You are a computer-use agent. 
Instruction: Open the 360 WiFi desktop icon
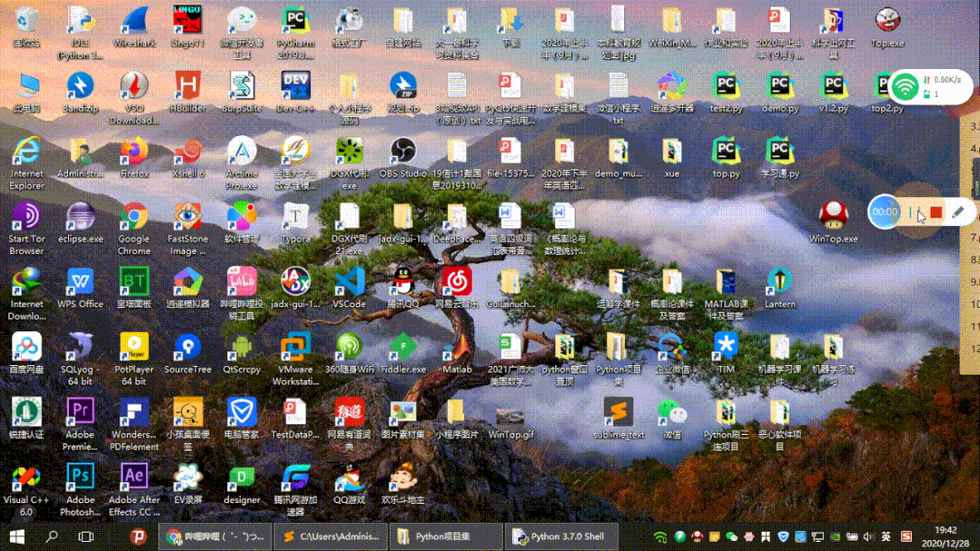click(x=350, y=354)
